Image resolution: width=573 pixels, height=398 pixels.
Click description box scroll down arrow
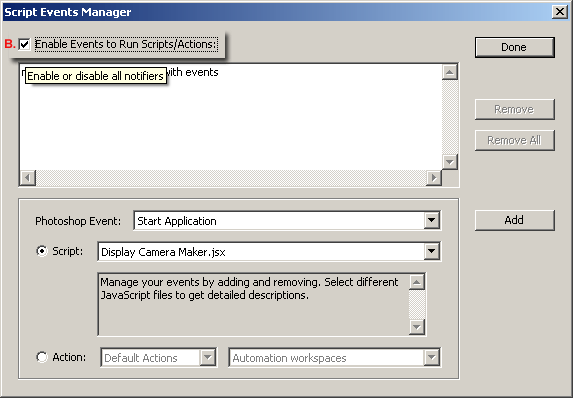coord(417,327)
